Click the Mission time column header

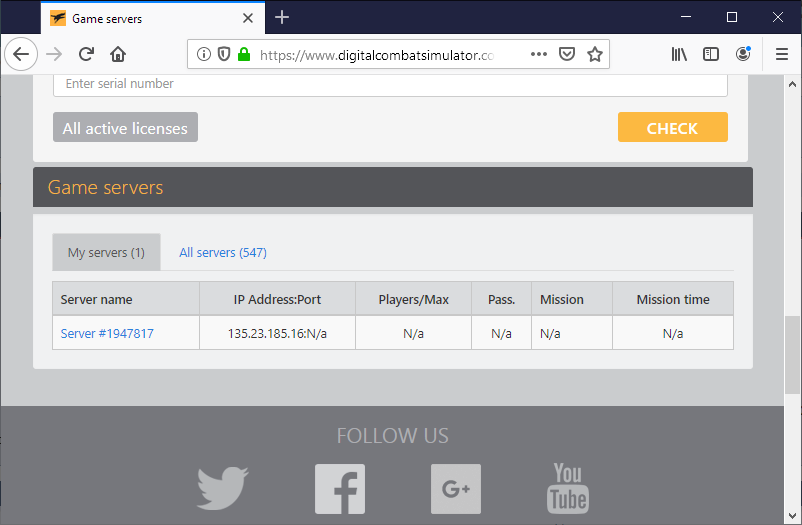click(673, 299)
